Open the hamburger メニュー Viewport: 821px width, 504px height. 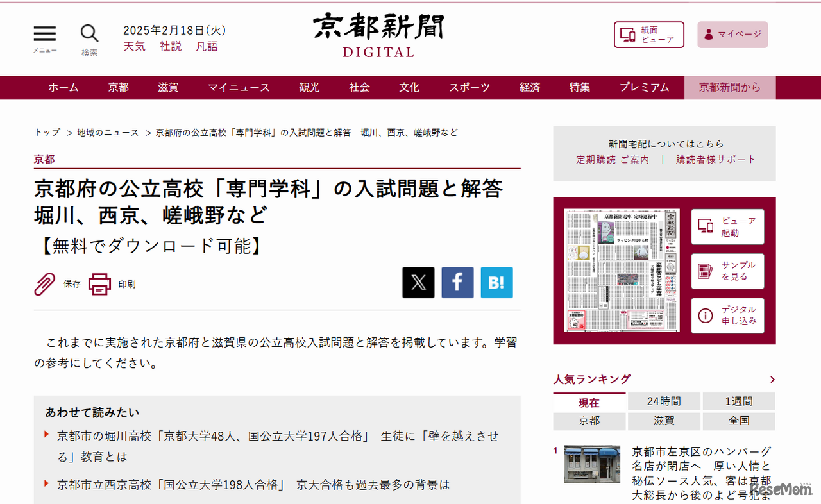click(44, 33)
